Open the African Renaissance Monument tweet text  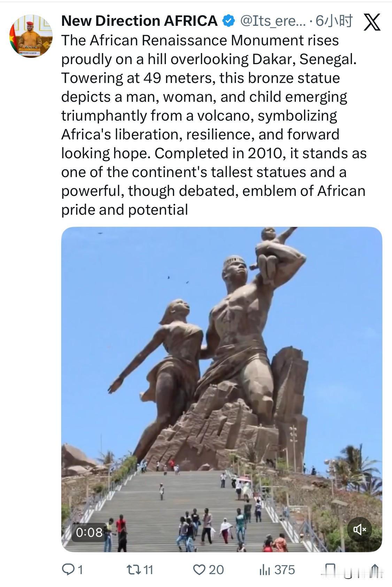(214, 125)
